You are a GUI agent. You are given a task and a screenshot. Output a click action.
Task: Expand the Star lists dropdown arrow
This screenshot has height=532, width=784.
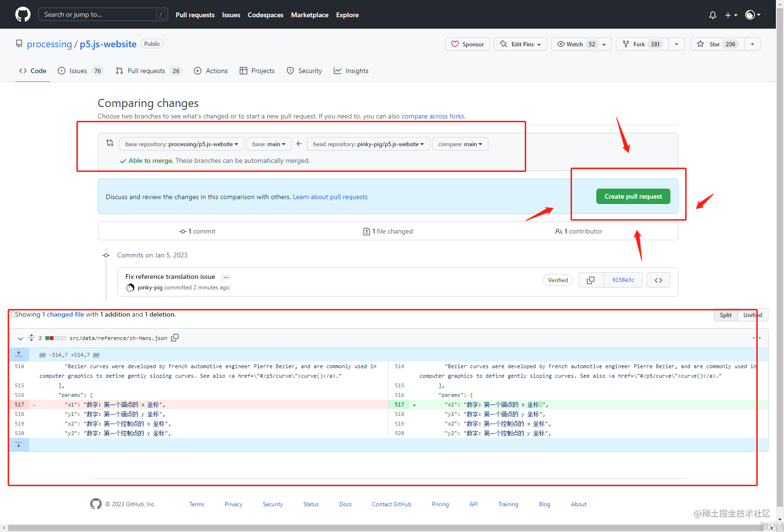[x=752, y=44]
